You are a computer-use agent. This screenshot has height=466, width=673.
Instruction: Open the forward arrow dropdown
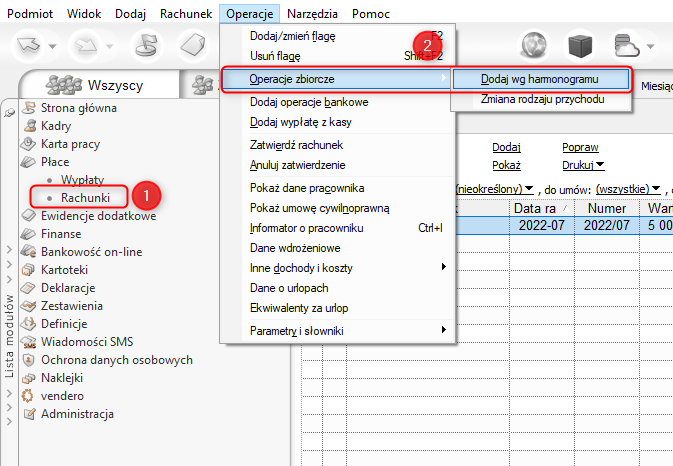pos(109,46)
